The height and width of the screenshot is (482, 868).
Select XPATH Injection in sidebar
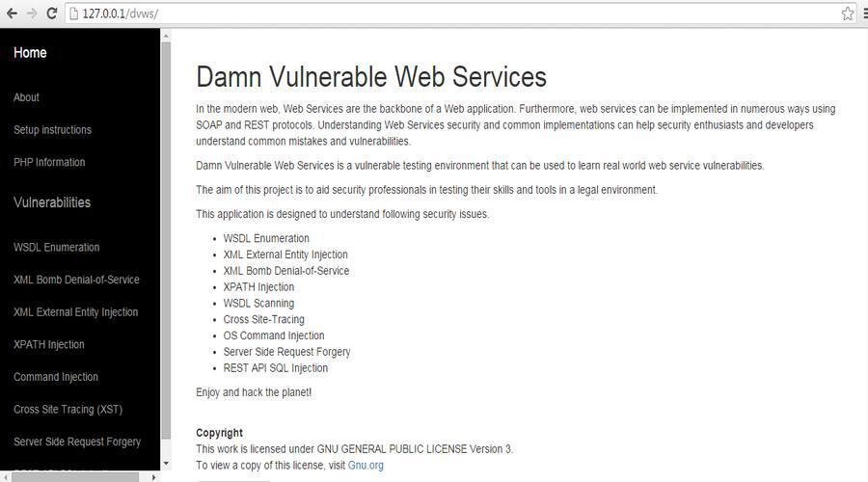tap(49, 344)
